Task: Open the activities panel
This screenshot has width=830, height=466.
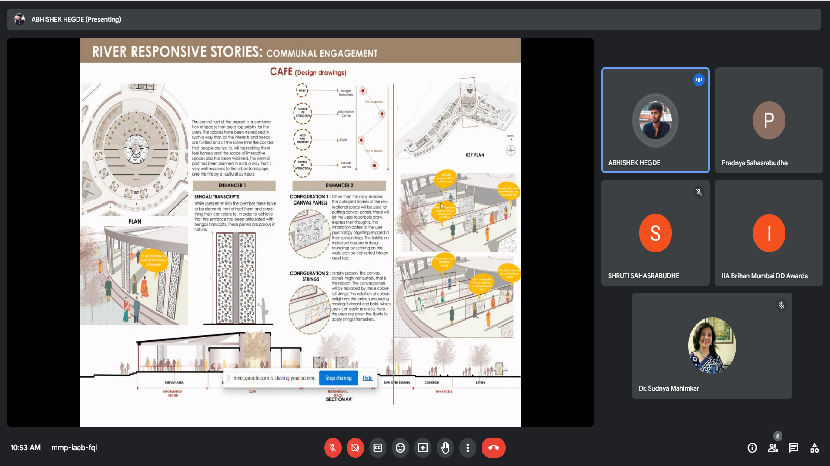Action: coord(814,447)
